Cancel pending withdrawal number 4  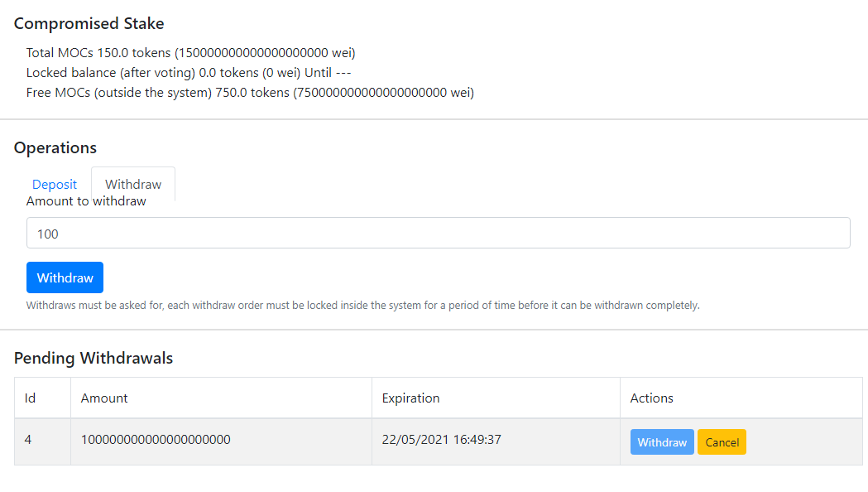[x=722, y=442]
